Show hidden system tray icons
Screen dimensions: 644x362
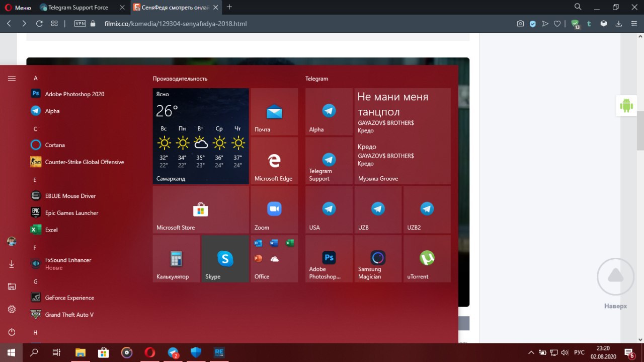(x=531, y=352)
